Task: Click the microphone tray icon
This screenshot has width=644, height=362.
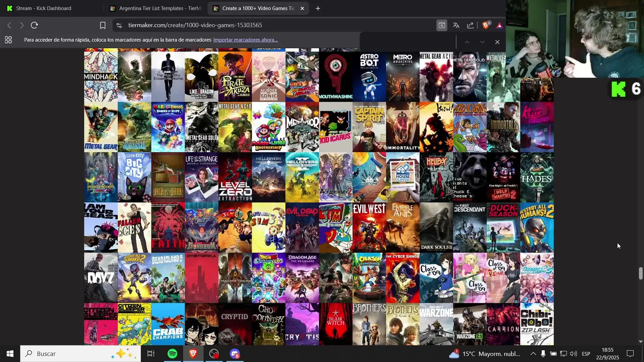Action: click(543, 354)
